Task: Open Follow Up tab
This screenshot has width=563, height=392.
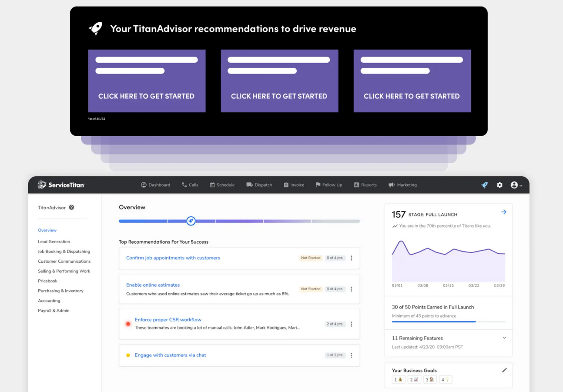Action: point(328,185)
